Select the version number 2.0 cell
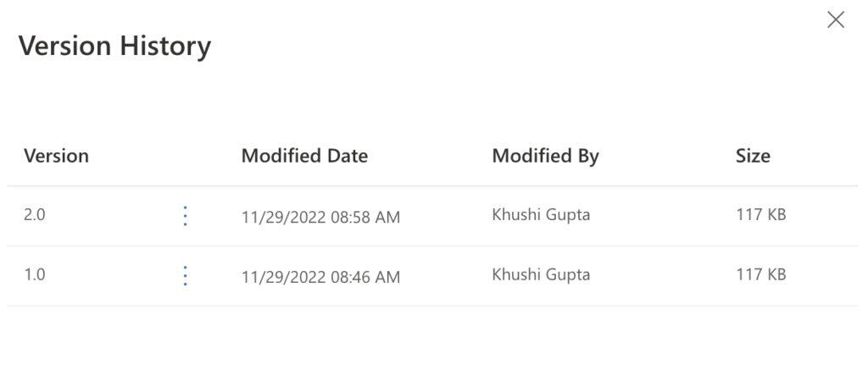The width and height of the screenshot is (868, 365). (35, 215)
